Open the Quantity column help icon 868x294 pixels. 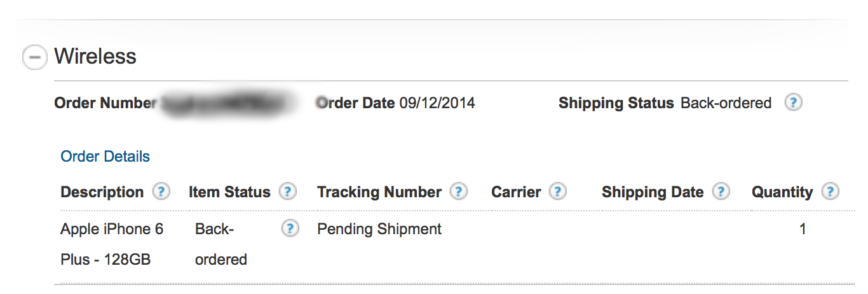click(830, 192)
